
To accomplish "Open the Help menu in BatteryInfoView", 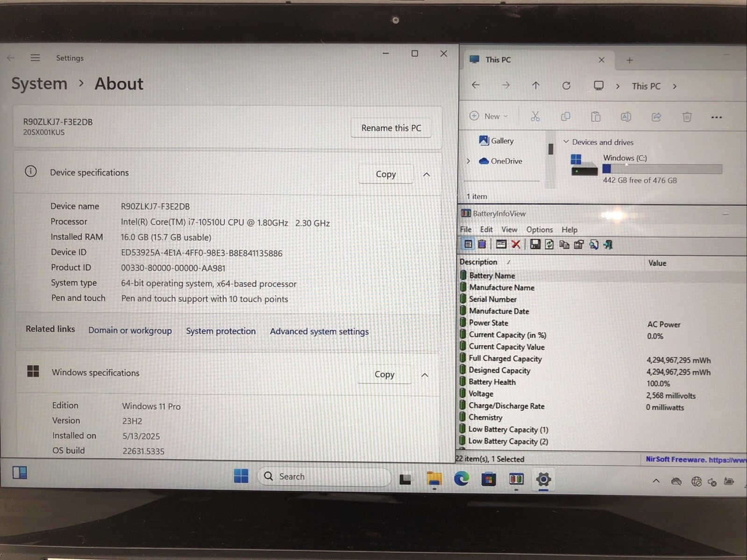I will [569, 229].
